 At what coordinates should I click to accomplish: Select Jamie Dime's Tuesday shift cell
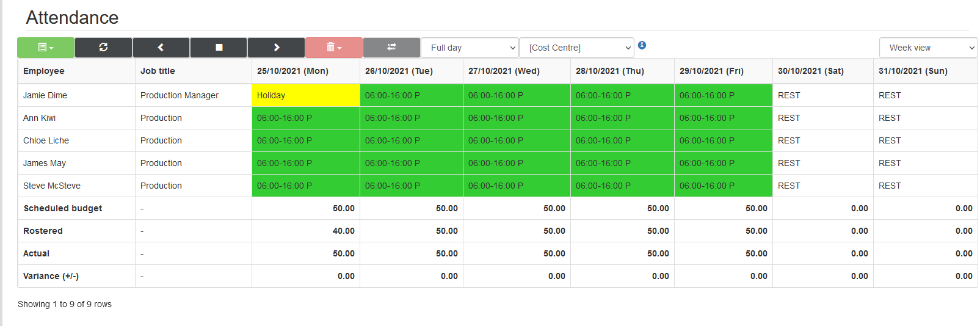click(x=412, y=95)
